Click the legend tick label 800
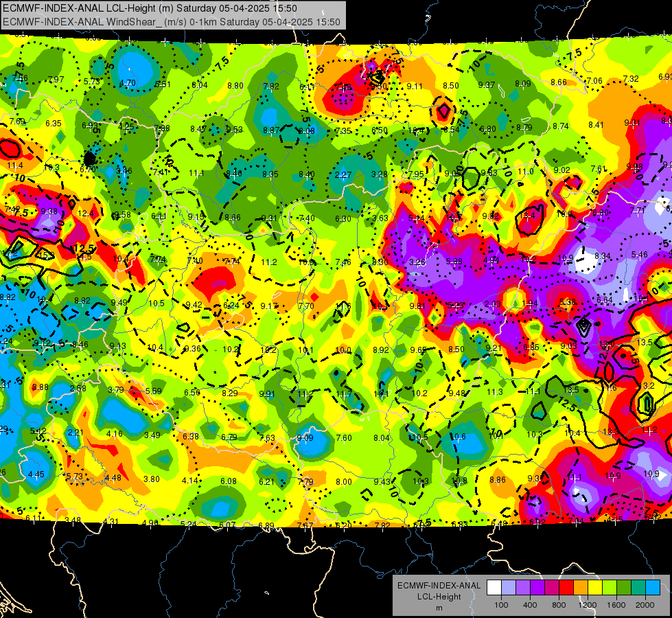The image size is (672, 618). coord(559,605)
